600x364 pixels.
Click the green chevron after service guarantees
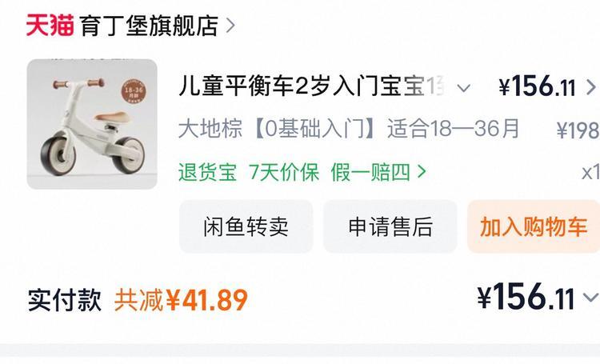tap(422, 172)
